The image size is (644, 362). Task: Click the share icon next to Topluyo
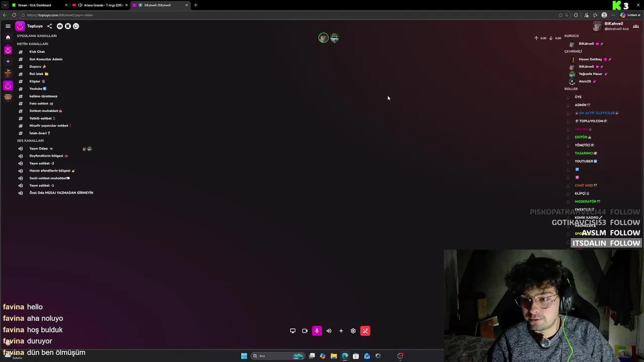49,26
